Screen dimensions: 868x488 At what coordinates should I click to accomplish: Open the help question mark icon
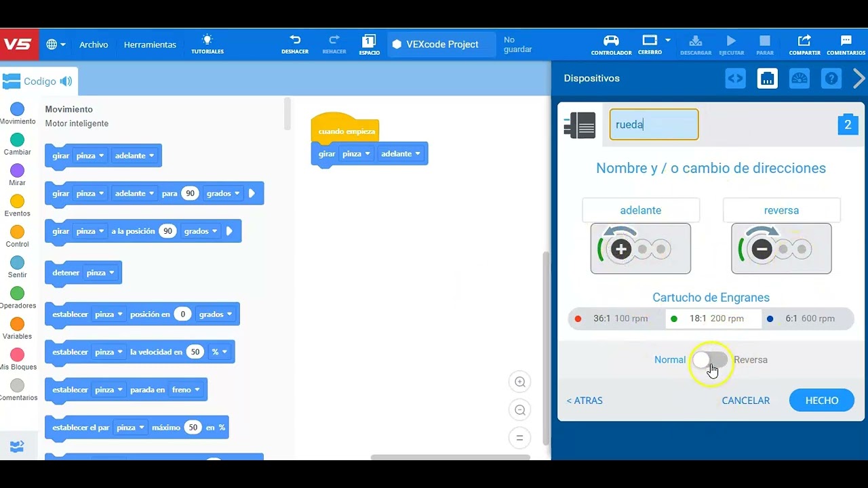tap(831, 79)
